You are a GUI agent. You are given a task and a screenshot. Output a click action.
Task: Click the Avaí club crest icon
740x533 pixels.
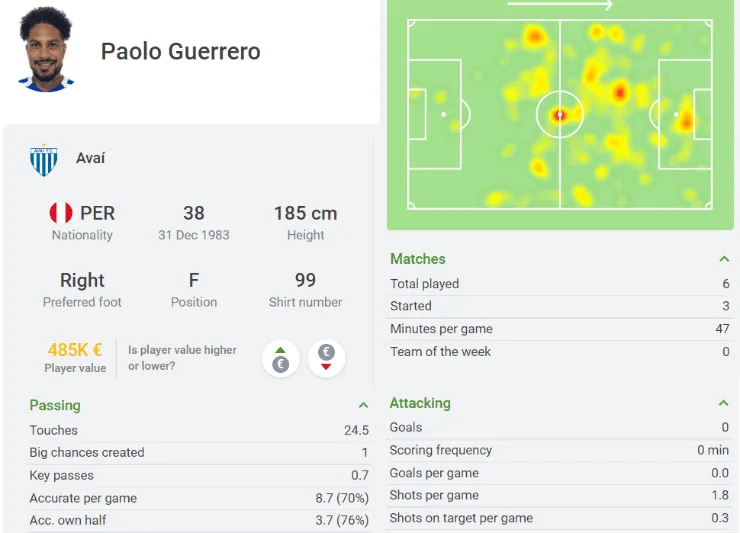click(x=44, y=159)
